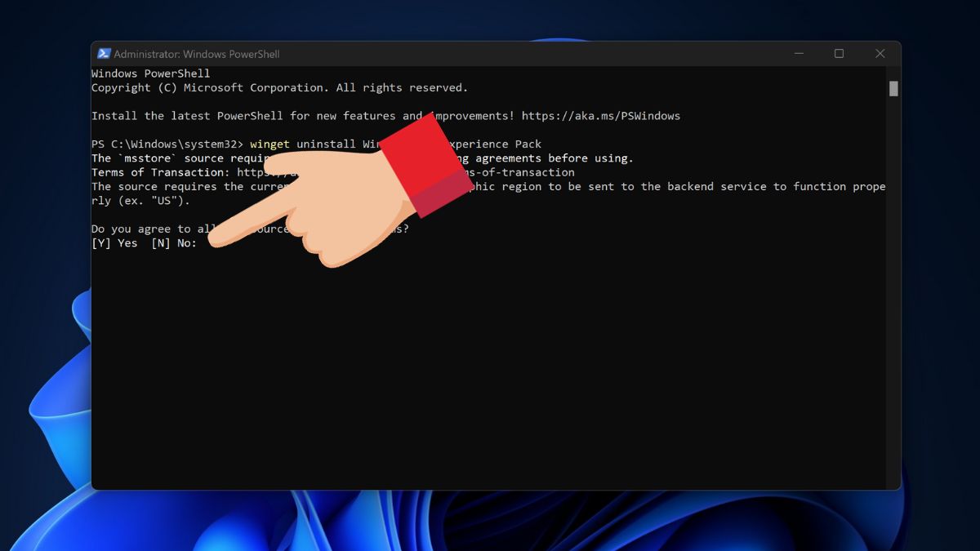Click the PowerShell icon in title bar
Viewport: 980px width, 551px height.
click(104, 54)
